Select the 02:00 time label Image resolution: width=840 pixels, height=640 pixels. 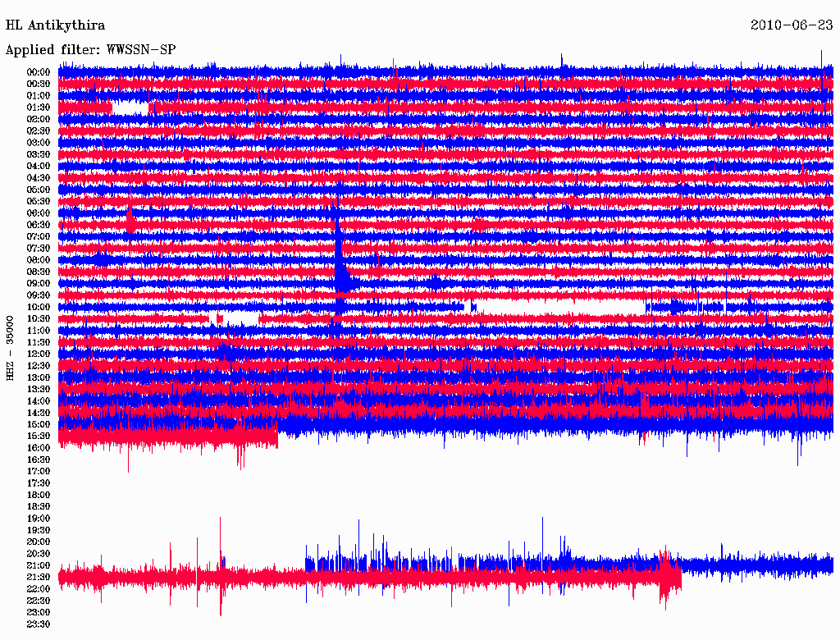[x=39, y=119]
